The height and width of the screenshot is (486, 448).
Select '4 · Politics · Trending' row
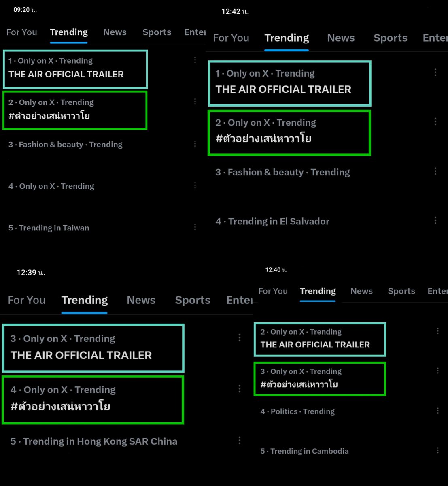pos(297,411)
